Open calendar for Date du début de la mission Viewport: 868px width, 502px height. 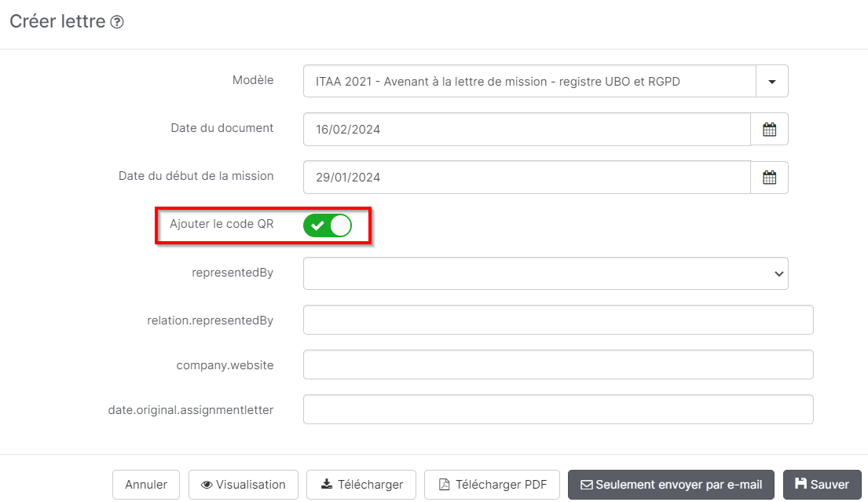tap(770, 177)
